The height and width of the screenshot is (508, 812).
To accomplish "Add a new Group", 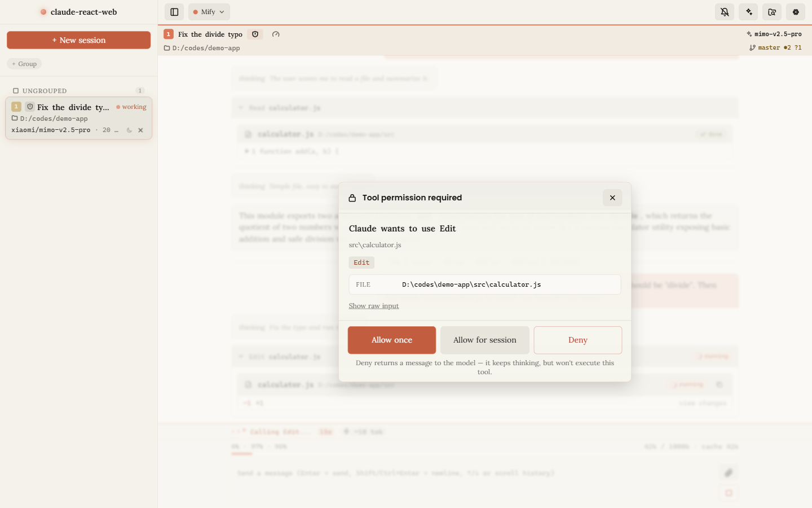I will (24, 64).
